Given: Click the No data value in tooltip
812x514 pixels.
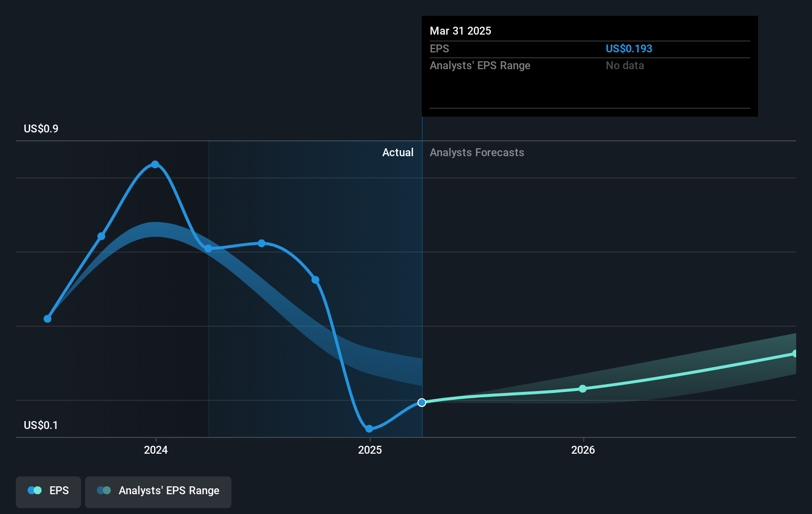Looking at the screenshot, I should [x=625, y=65].
